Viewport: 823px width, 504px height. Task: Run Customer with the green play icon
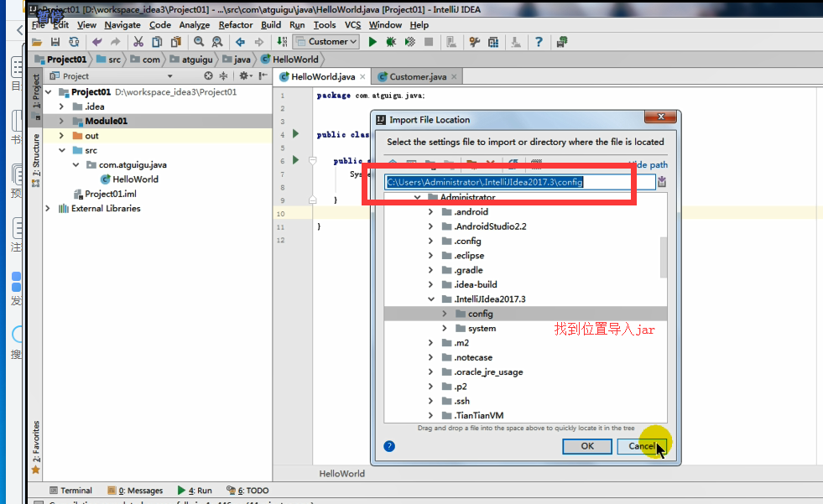tap(372, 42)
